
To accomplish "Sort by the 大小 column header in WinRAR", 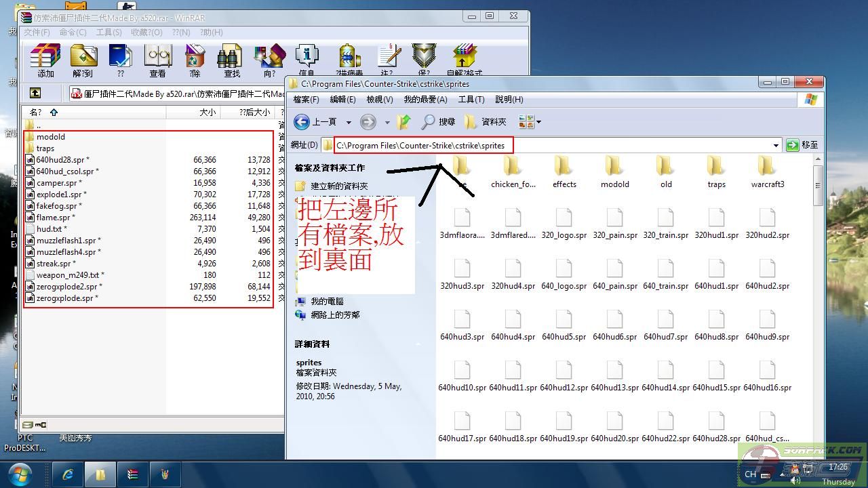I will click(193, 113).
